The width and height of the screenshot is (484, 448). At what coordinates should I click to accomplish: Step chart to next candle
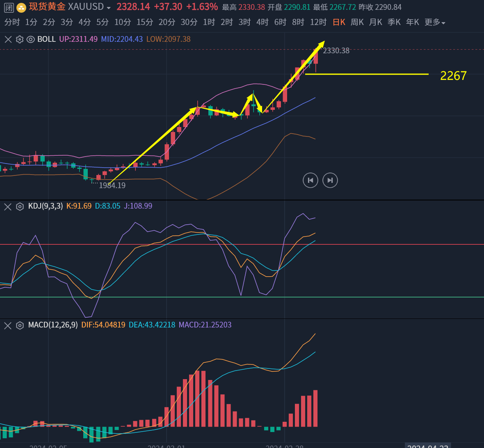point(330,180)
